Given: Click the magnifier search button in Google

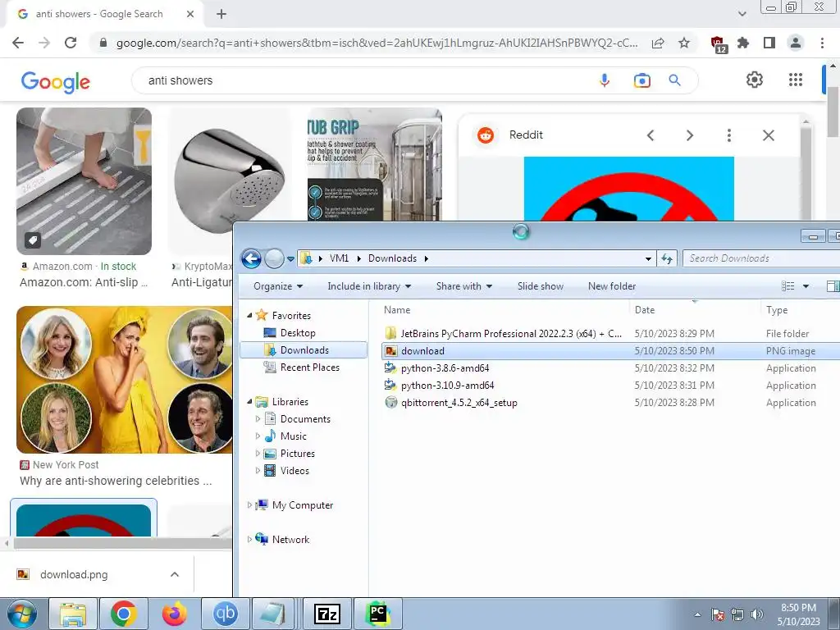Looking at the screenshot, I should (x=674, y=80).
